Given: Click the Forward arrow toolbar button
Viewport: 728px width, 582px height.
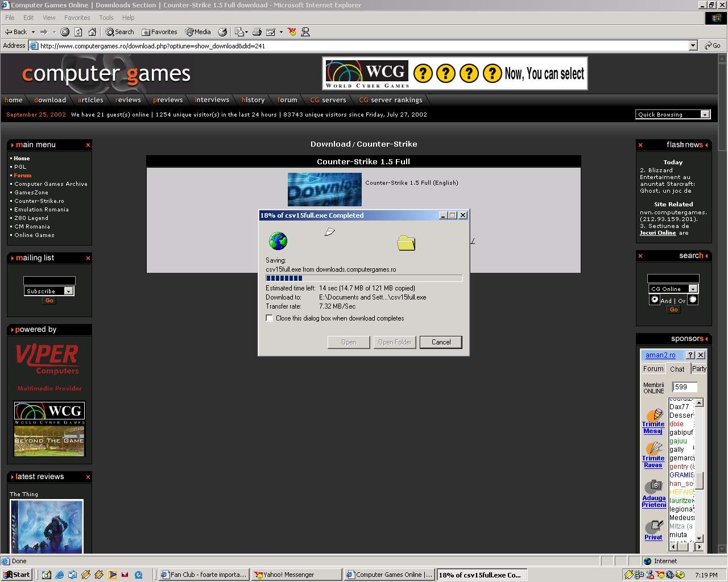Looking at the screenshot, I should tap(44, 32).
